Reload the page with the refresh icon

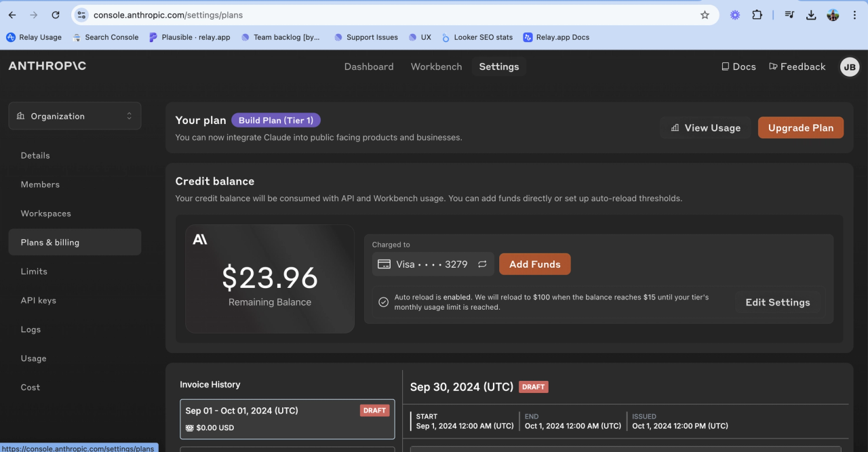coord(56,15)
